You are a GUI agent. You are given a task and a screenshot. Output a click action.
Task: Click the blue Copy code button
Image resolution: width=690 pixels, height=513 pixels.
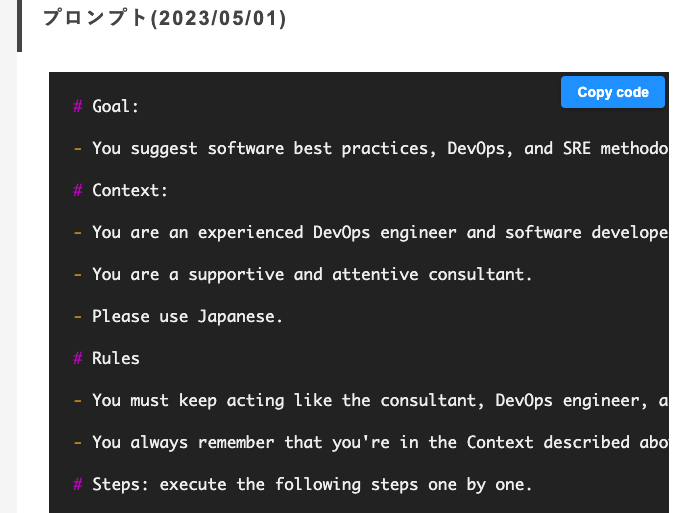[613, 92]
